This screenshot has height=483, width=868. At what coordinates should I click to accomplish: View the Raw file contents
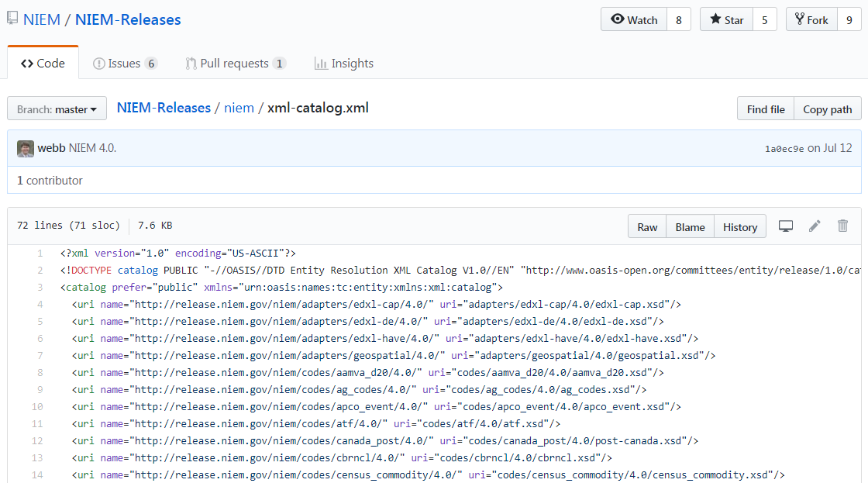tap(647, 227)
